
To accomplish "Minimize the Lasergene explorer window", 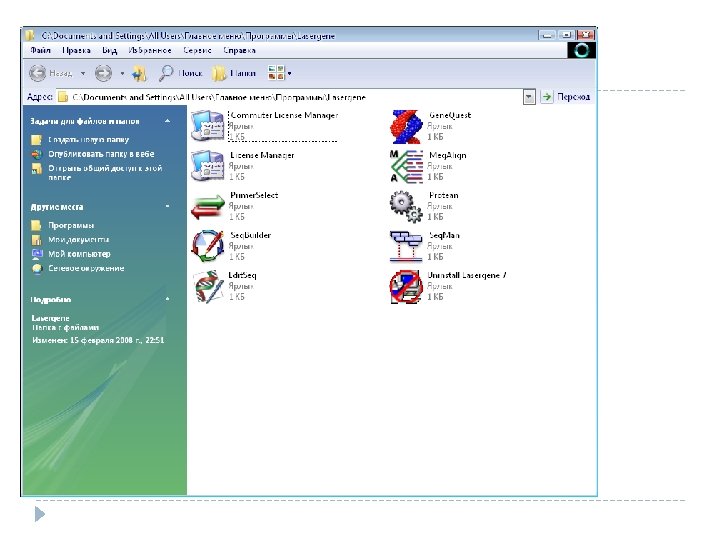I will pyautogui.click(x=546, y=35).
